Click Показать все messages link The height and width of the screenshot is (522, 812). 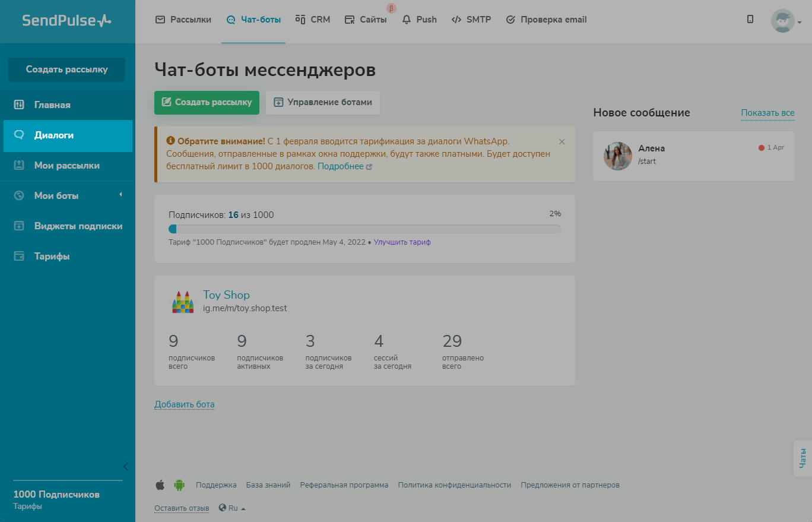click(x=767, y=113)
